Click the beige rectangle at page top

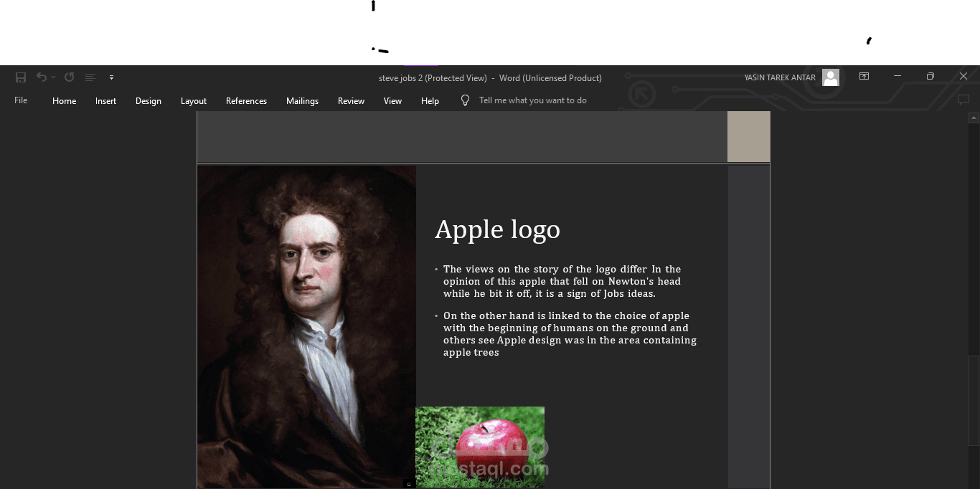coord(748,136)
